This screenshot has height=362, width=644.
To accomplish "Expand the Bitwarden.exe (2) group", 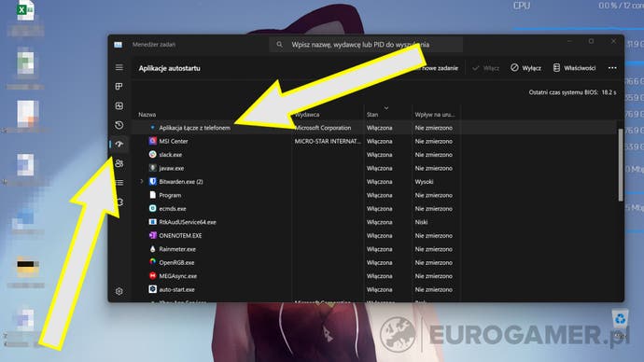I will [x=142, y=181].
